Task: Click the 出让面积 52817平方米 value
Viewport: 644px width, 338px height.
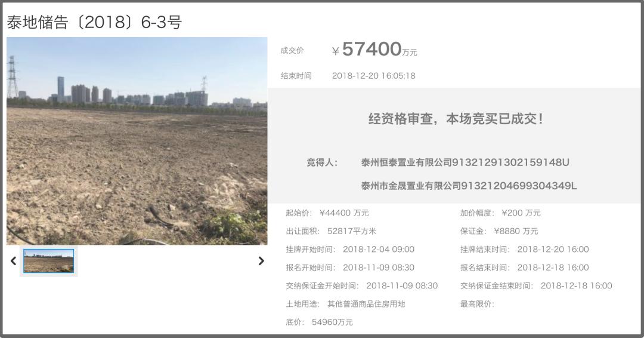Action: tap(352, 231)
